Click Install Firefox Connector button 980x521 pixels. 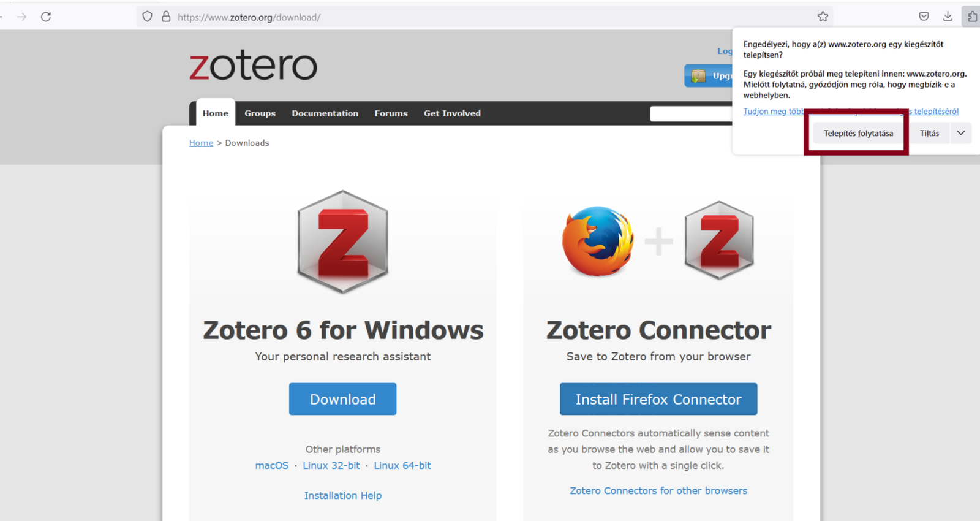point(658,399)
